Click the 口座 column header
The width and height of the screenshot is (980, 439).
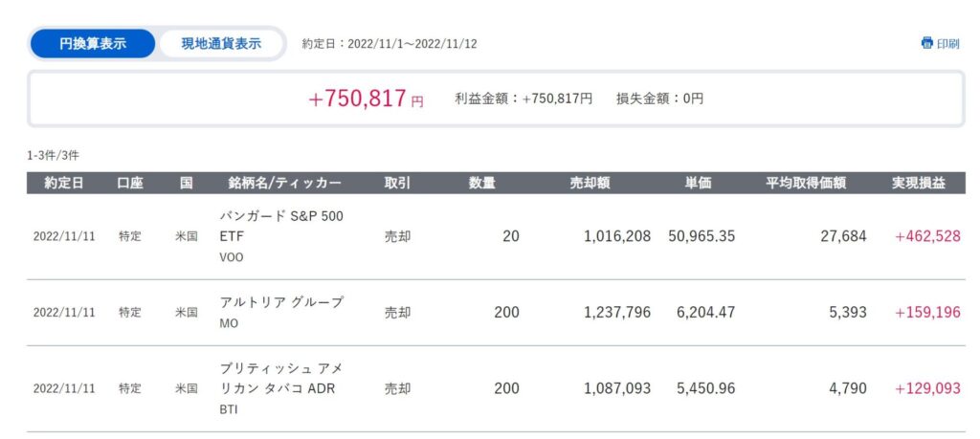130,183
